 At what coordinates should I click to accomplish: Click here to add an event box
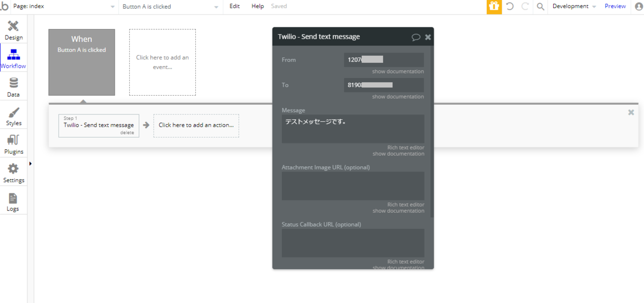[x=162, y=62]
